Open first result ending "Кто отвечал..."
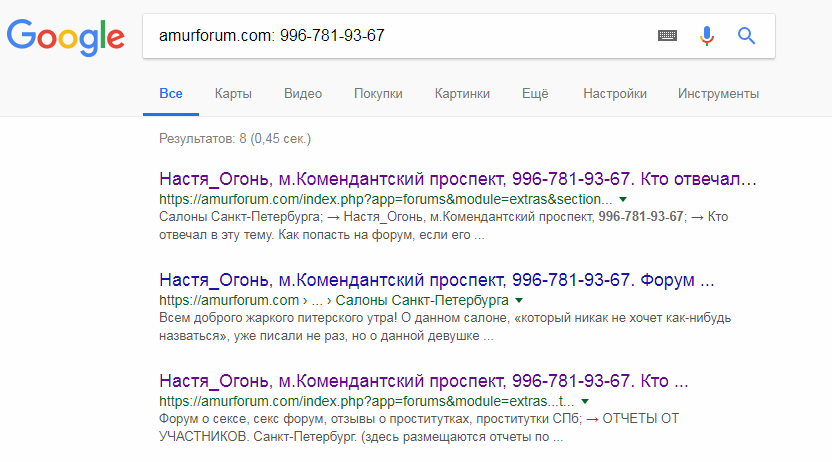The height and width of the screenshot is (462, 832). coord(458,180)
